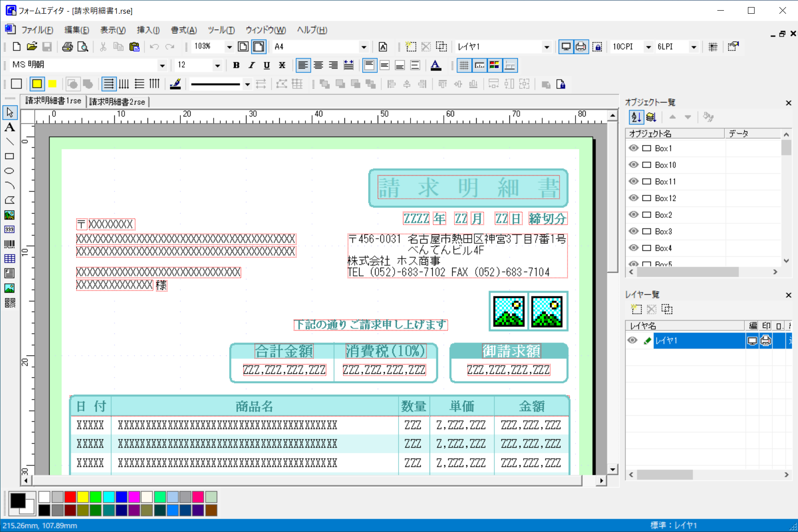Click the paste clipboard icon
The image size is (798, 532).
[x=134, y=47]
